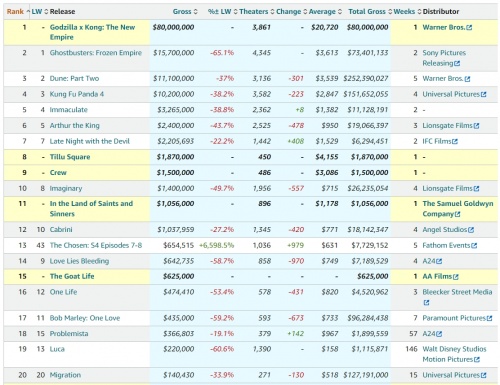The height and width of the screenshot is (385, 500).
Task: Select the Walt Disney Studios Motion Pictures distributor
Action: 454,354
